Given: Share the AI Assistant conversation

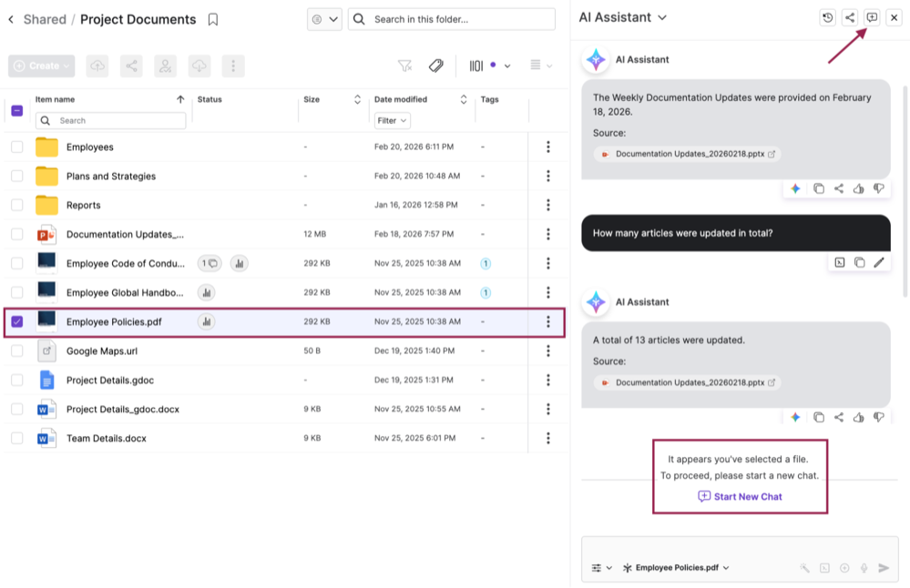Looking at the screenshot, I should pyautogui.click(x=850, y=17).
